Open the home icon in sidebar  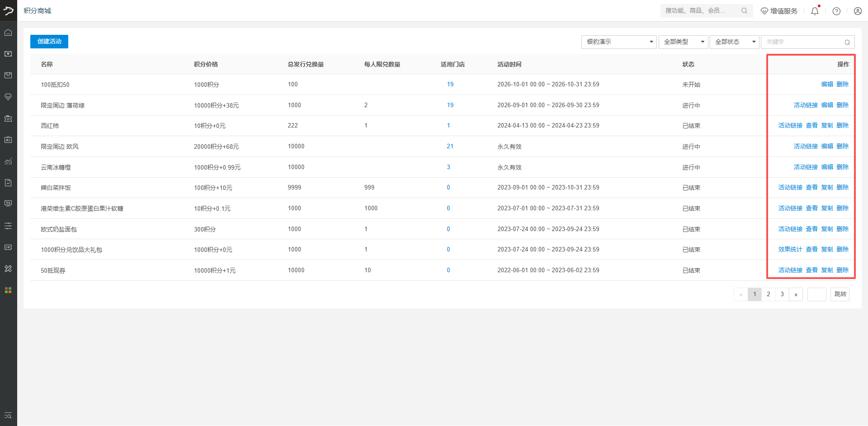click(8, 33)
